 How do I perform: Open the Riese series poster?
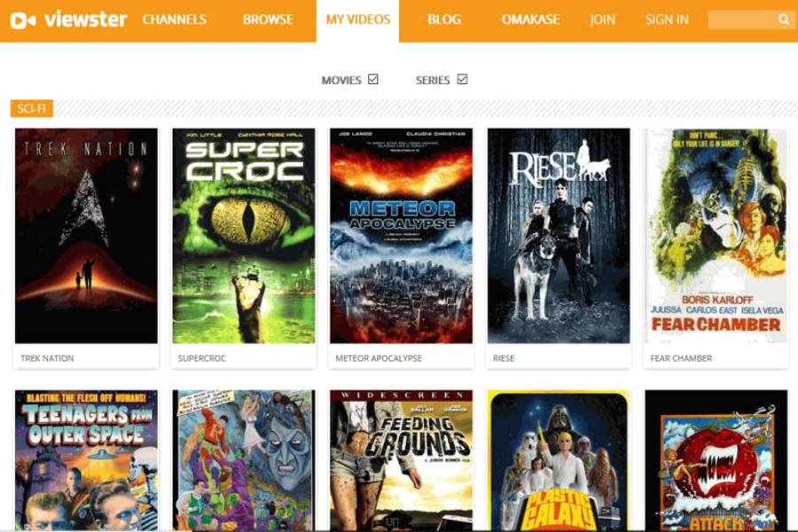point(559,236)
